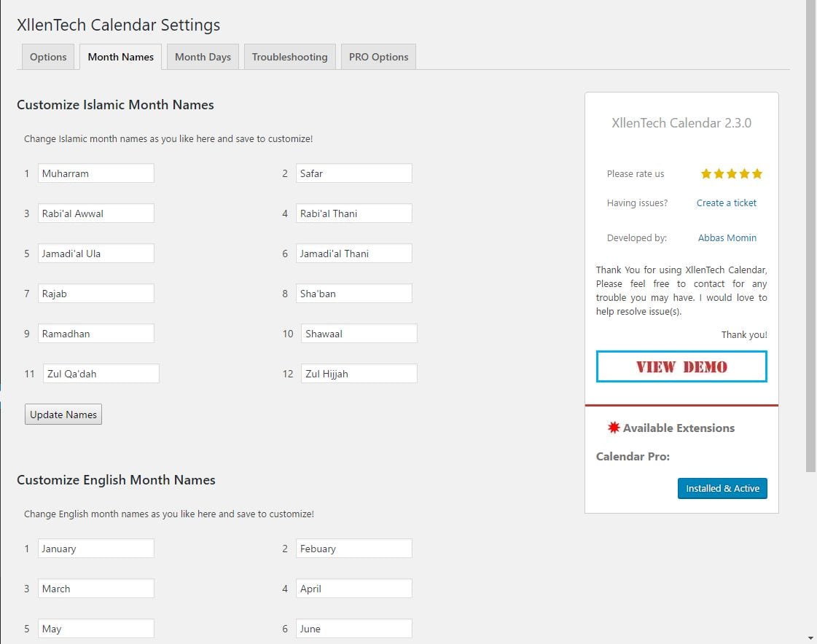Open the Troubleshooting tab
817x644 pixels.
(289, 57)
